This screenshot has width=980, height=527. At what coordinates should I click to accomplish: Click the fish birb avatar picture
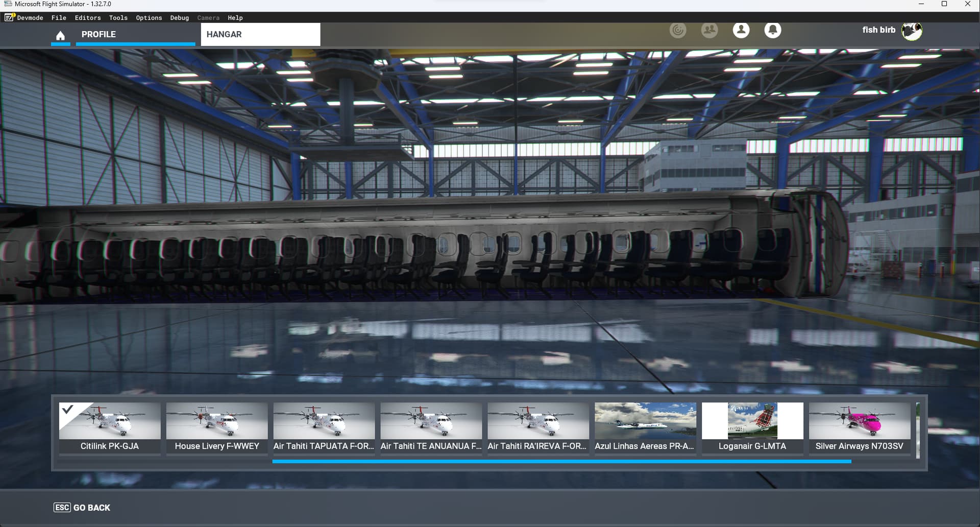912,31
